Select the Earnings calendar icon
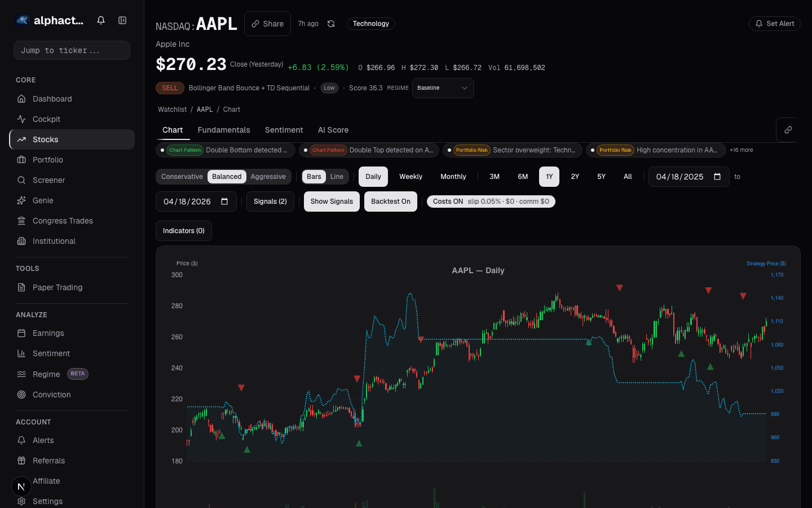Screen dimensions: 812x508 tap(23, 333)
